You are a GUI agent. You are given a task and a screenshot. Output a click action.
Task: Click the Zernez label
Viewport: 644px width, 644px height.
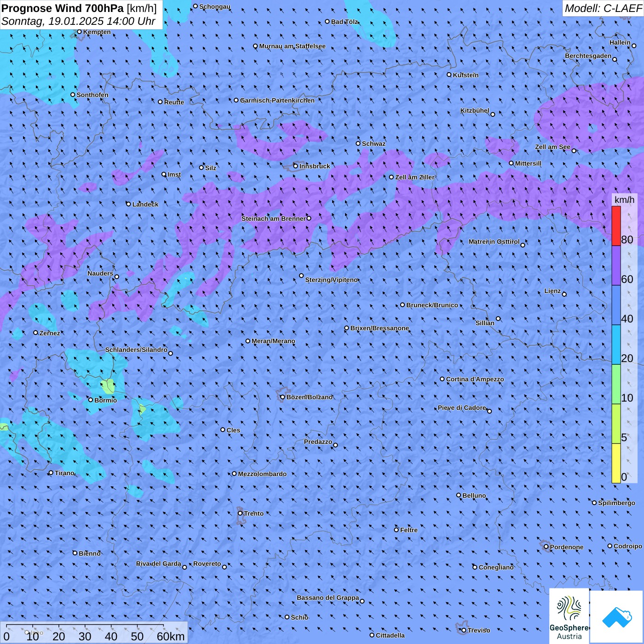coord(50,333)
